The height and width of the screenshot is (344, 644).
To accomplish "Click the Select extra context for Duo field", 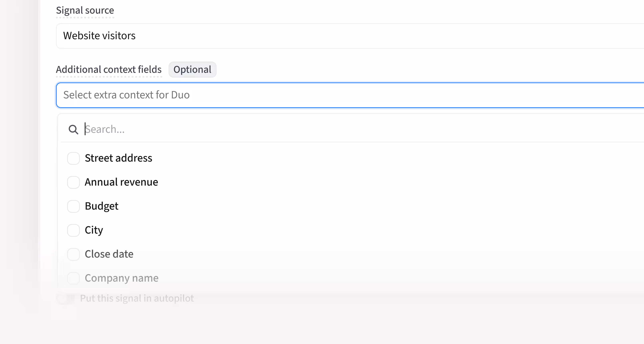I will [x=350, y=95].
